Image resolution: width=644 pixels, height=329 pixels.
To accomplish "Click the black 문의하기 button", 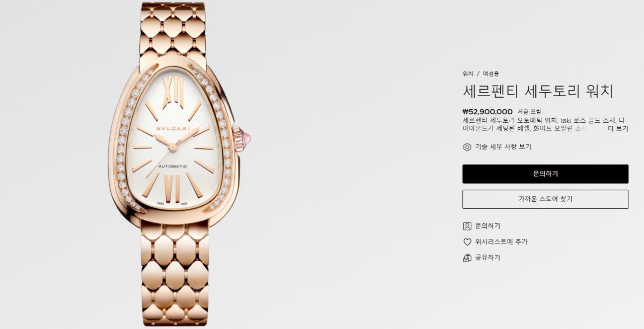I will (545, 174).
